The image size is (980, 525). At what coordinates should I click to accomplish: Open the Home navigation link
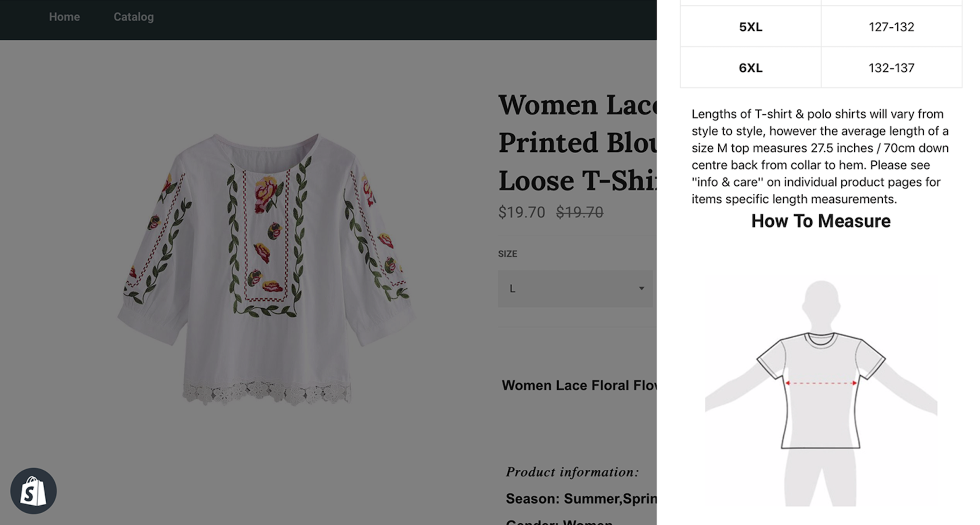[64, 17]
